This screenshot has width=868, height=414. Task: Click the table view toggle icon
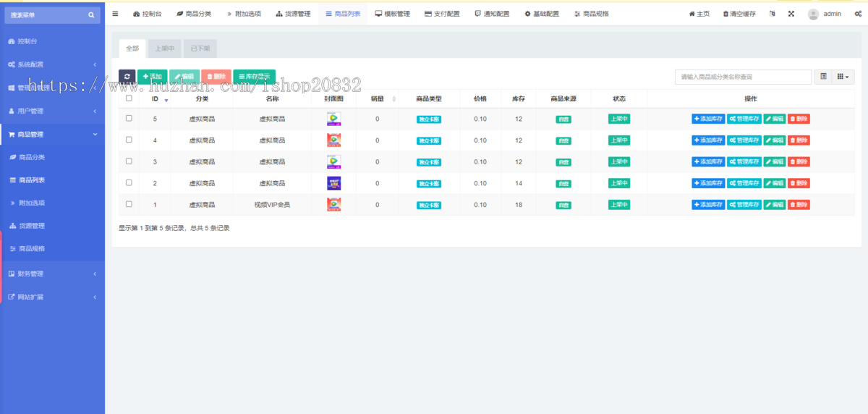pyautogui.click(x=823, y=77)
